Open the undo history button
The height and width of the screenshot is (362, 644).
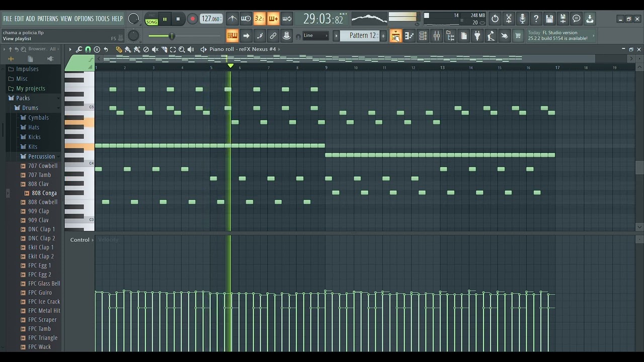(495, 19)
